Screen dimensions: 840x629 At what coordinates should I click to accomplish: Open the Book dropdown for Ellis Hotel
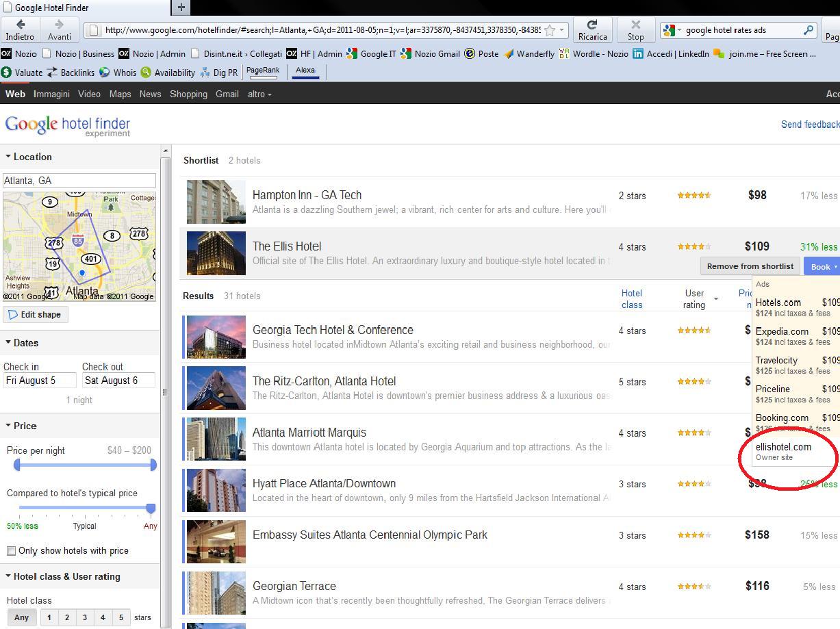tap(824, 267)
